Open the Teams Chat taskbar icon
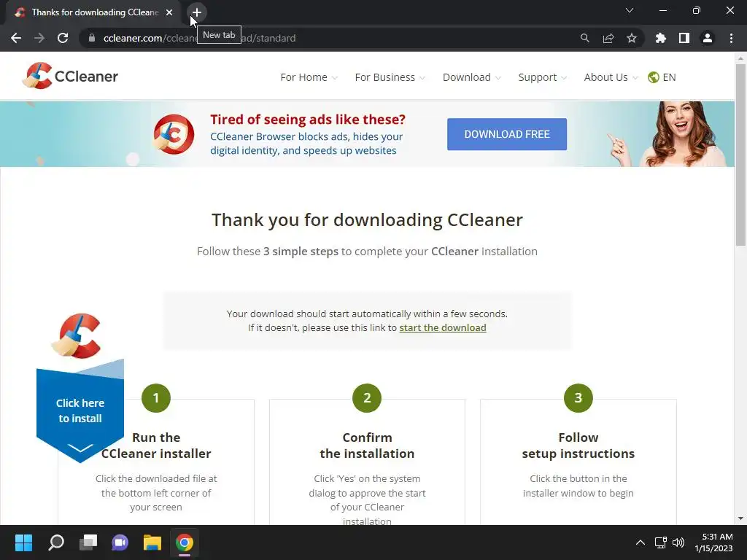The height and width of the screenshot is (560, 747). [x=120, y=542]
